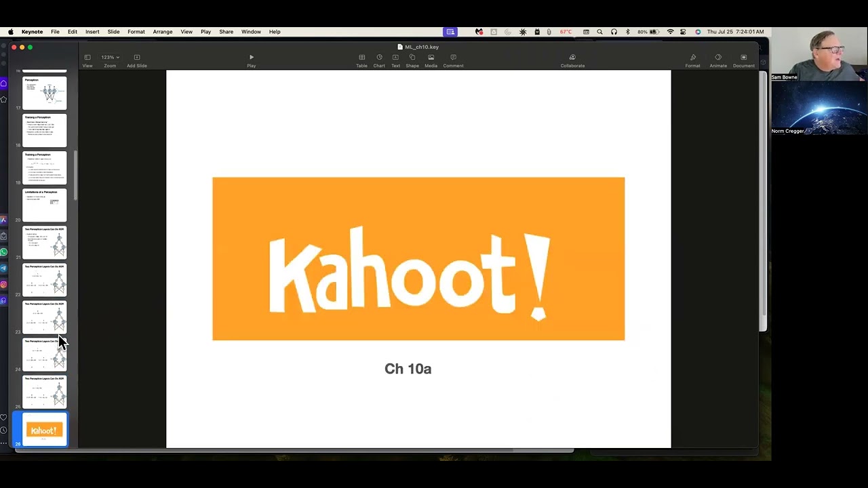Open Spotlight search in menu bar
Viewport: 868px width, 488px height.
tap(599, 32)
